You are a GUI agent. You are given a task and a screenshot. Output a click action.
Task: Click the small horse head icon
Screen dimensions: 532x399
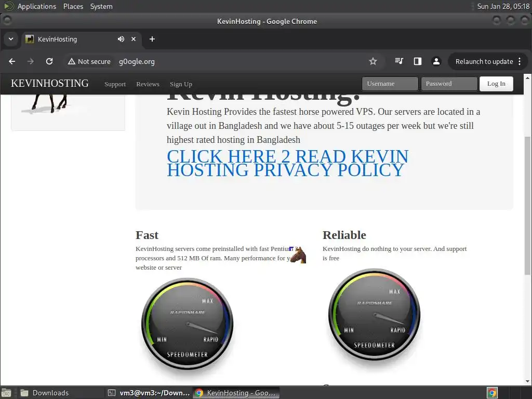[x=298, y=255]
